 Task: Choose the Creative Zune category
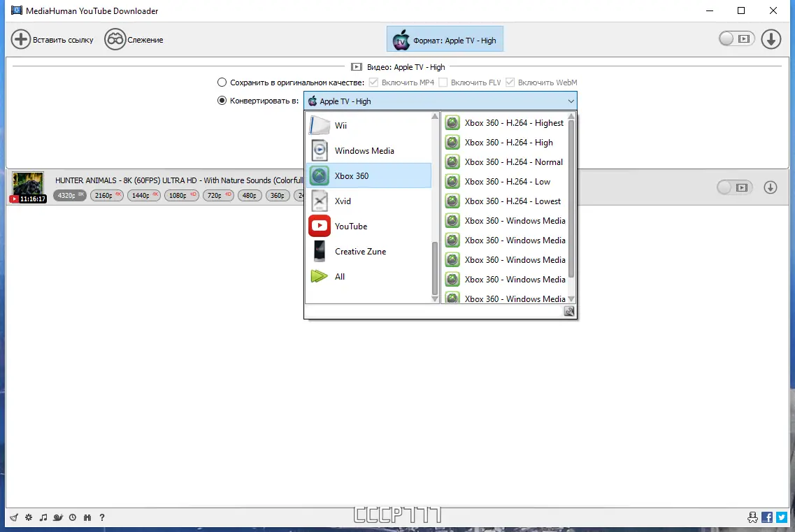pos(368,251)
